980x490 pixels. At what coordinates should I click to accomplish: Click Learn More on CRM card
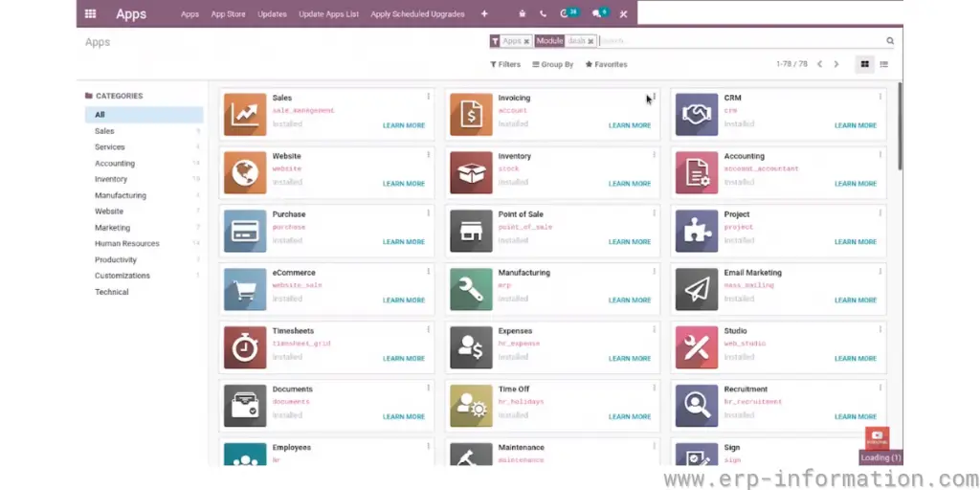coord(856,125)
